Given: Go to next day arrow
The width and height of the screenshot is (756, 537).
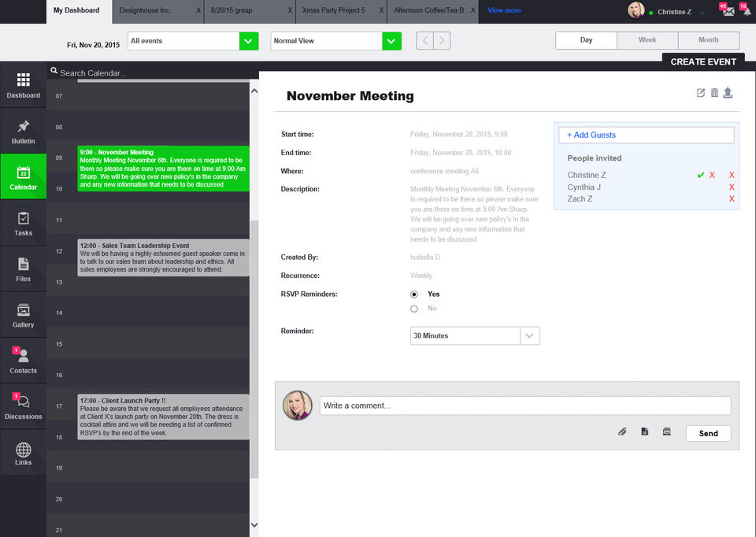Looking at the screenshot, I should point(442,40).
